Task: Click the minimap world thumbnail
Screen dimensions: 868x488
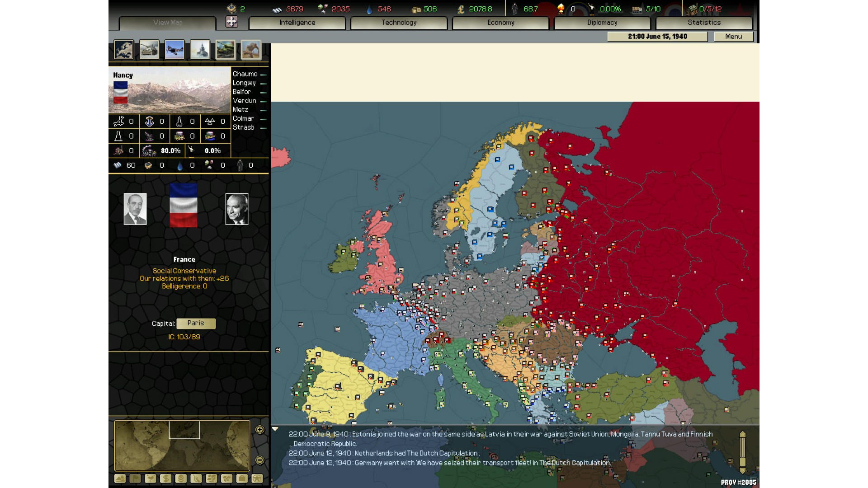Action: click(182, 446)
